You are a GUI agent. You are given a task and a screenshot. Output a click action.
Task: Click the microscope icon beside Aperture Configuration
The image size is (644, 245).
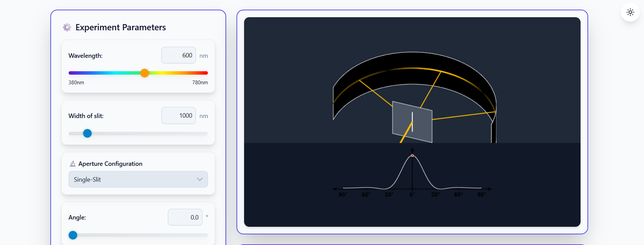point(72,164)
